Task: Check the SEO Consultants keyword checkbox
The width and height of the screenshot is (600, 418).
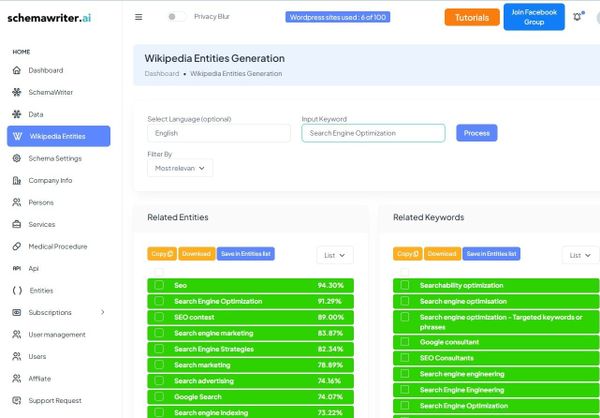Action: pos(404,358)
